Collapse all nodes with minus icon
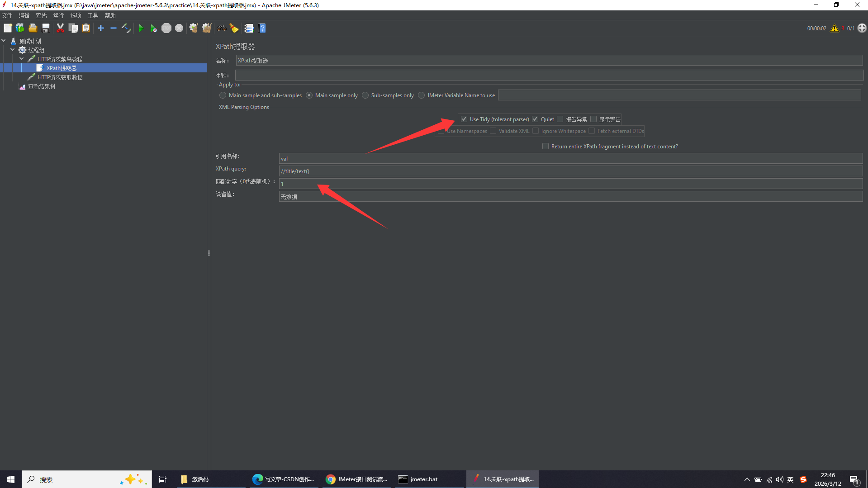The width and height of the screenshot is (868, 488). click(x=114, y=28)
